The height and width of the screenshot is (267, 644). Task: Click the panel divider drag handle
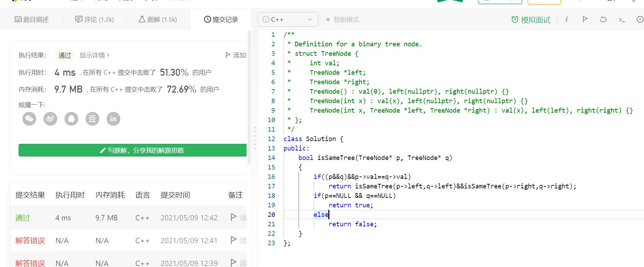[255, 138]
